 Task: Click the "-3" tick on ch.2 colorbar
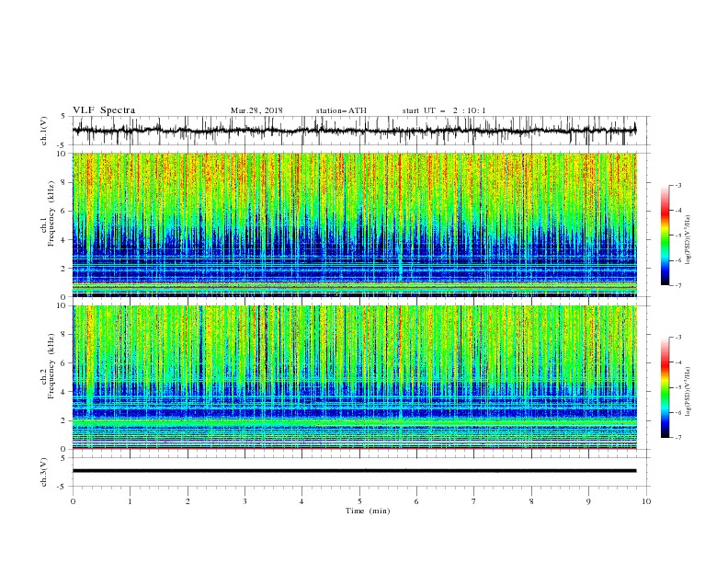pos(677,338)
